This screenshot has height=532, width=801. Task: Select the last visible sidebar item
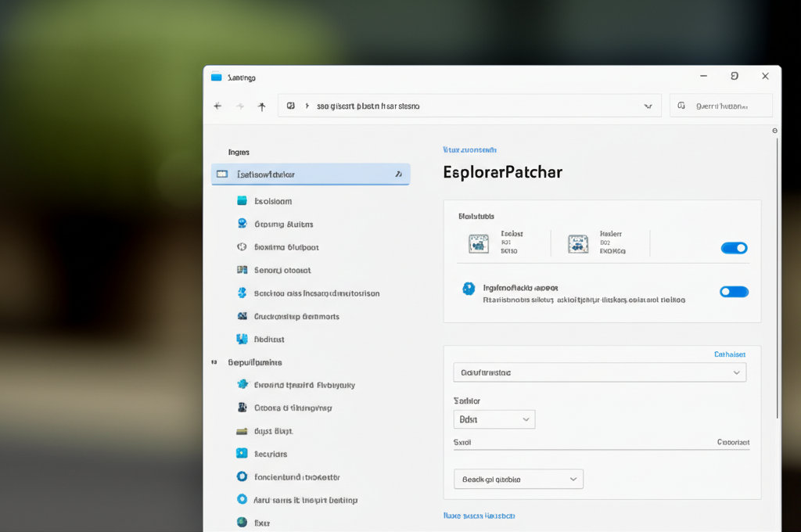tap(261, 522)
